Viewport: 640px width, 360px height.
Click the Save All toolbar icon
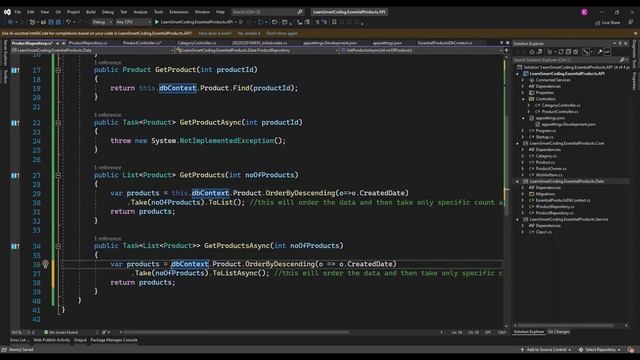[58, 22]
